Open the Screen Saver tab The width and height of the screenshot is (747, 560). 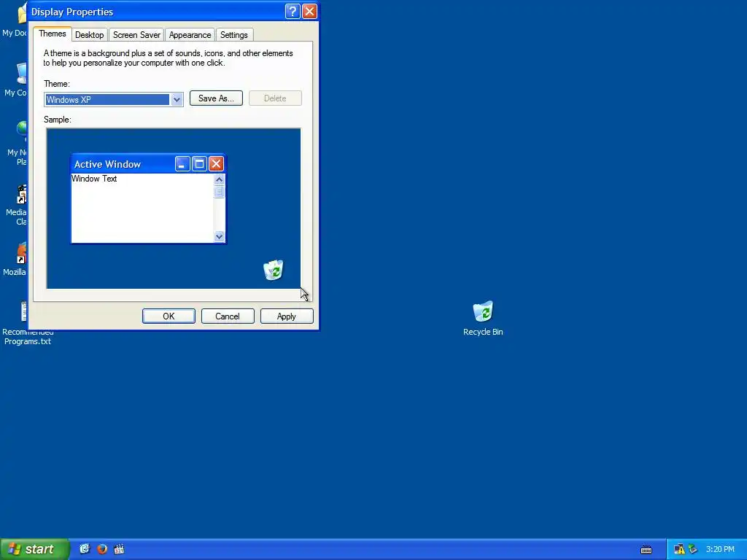point(136,35)
